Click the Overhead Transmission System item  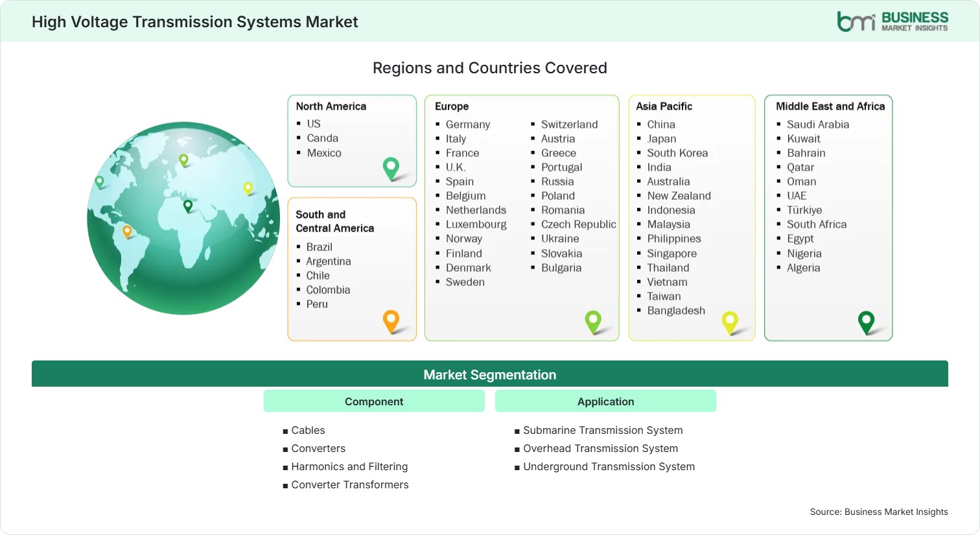click(x=601, y=448)
